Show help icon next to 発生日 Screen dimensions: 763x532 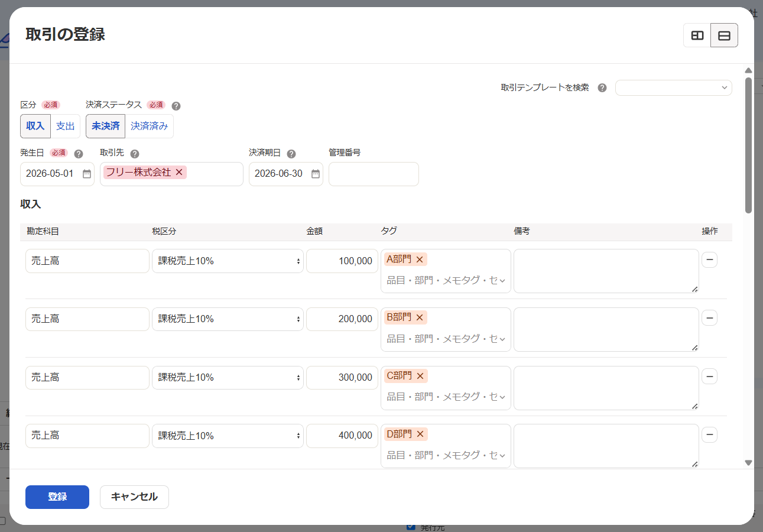pos(79,154)
